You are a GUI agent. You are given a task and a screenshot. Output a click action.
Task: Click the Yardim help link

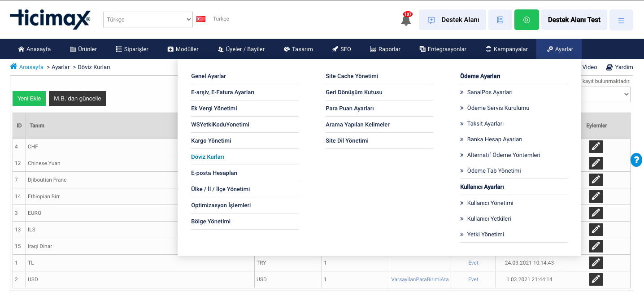pyautogui.click(x=620, y=67)
